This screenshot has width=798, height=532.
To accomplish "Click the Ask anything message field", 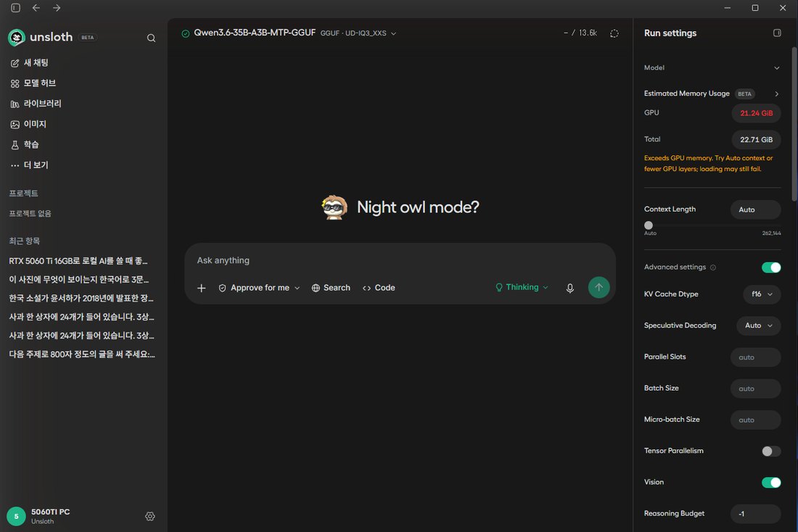I will click(400, 260).
